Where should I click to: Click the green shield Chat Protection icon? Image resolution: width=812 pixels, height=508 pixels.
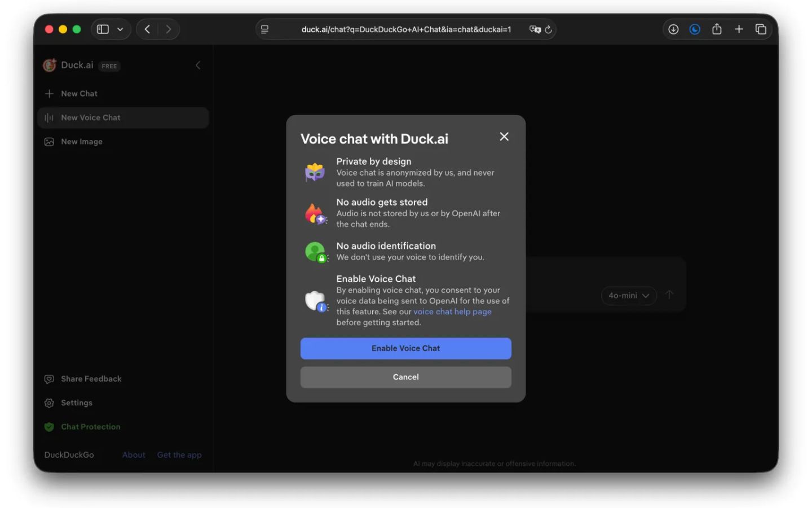[49, 427]
